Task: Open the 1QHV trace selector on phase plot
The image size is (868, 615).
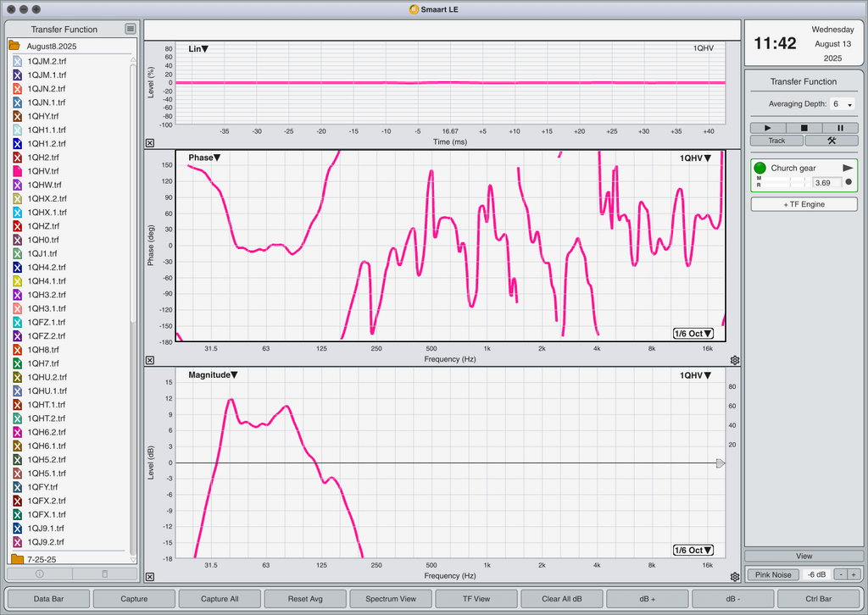Action: (x=695, y=158)
